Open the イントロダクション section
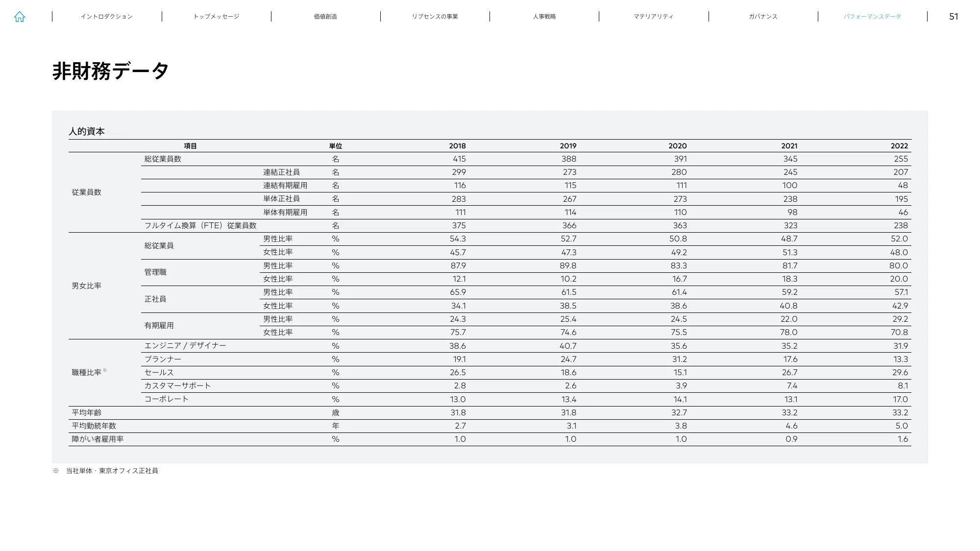Screen dimensions: 980x551 click(107, 16)
